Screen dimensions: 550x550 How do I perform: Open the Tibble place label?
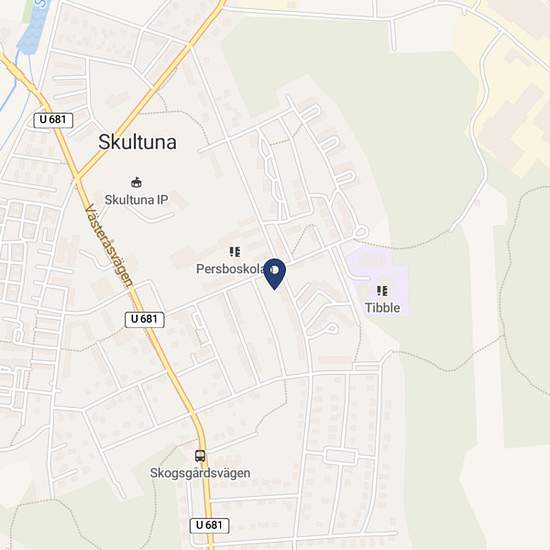point(382,308)
